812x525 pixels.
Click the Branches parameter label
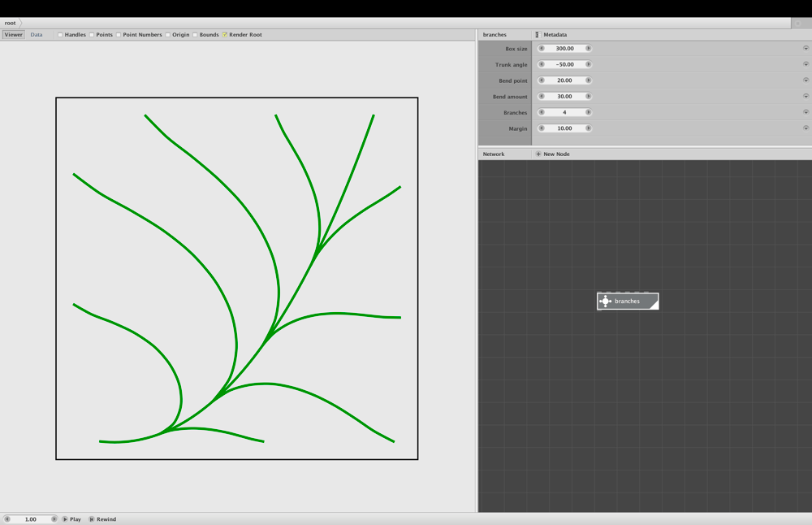(x=516, y=112)
